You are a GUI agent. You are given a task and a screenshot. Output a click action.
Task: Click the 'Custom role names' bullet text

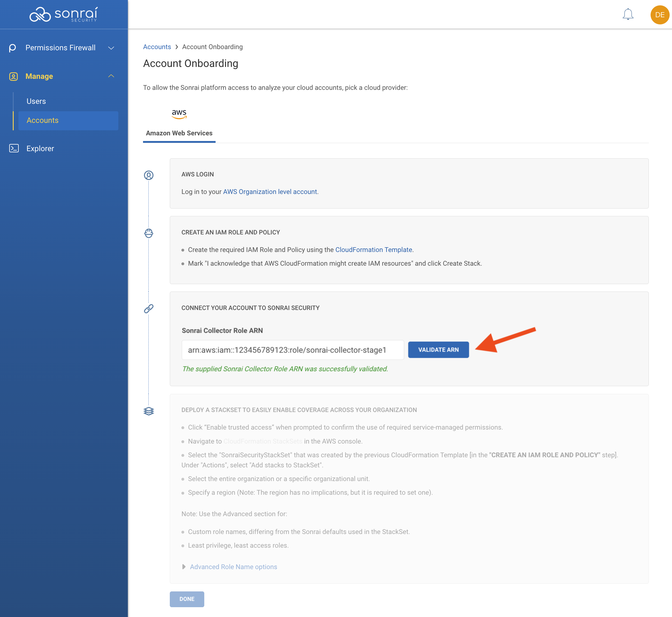coord(299,532)
